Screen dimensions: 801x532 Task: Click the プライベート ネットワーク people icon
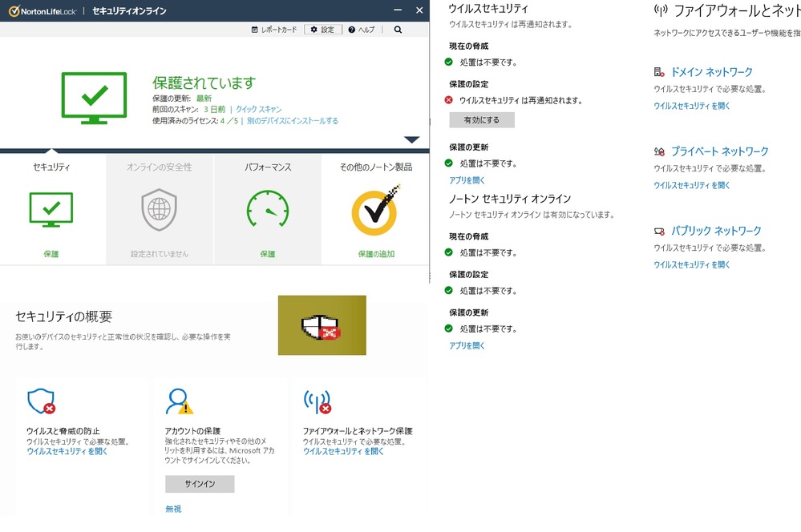click(x=659, y=151)
